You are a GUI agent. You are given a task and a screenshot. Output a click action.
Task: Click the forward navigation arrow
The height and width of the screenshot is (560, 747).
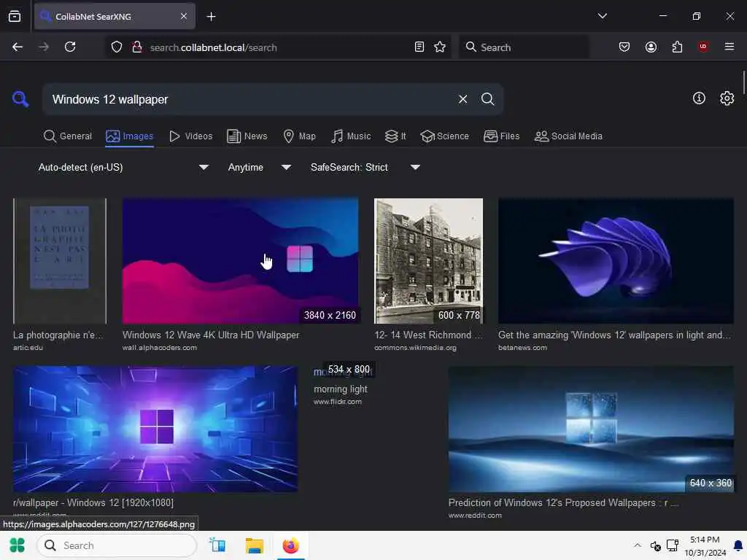click(x=44, y=47)
